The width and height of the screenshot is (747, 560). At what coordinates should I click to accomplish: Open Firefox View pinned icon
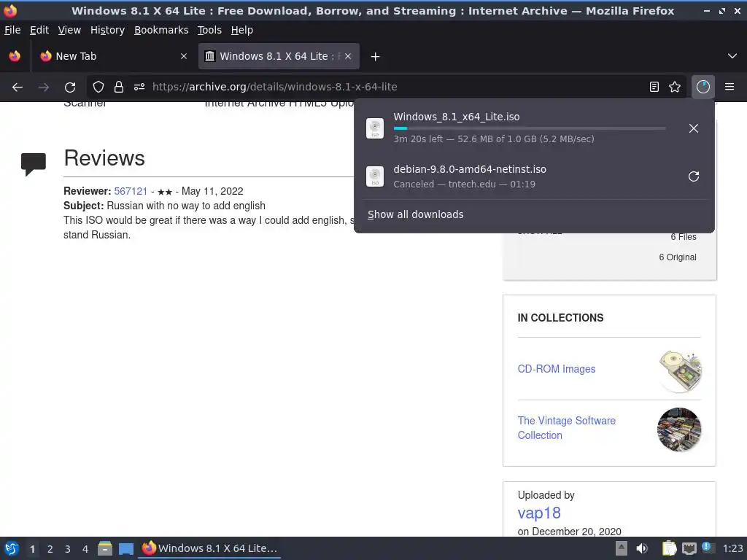point(15,56)
